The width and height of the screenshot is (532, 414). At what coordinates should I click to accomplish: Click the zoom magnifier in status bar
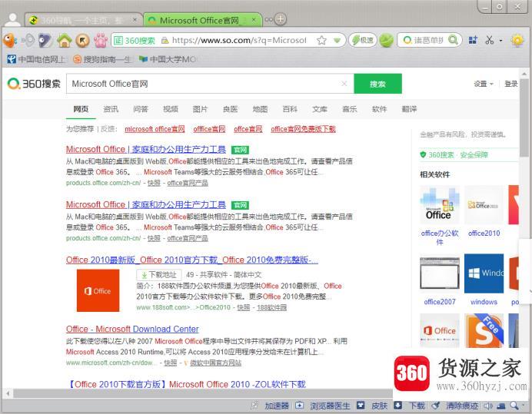pyautogui.click(x=514, y=406)
